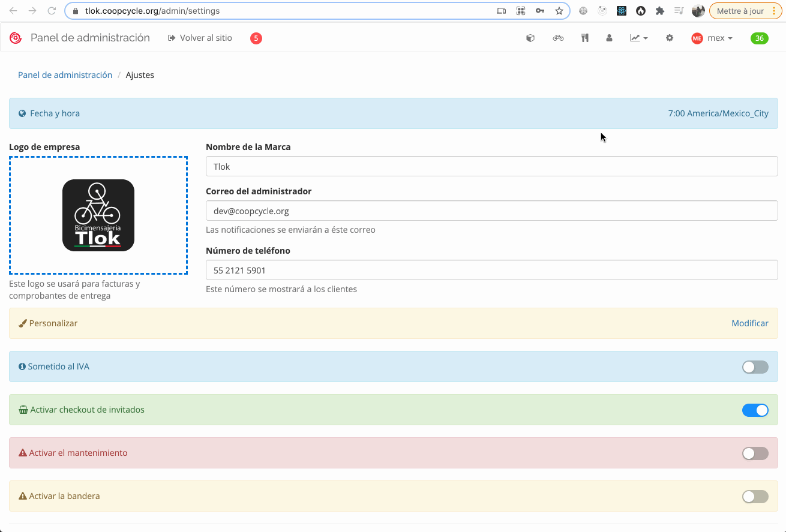Open the settings gear icon in navbar
The image size is (786, 532).
[x=670, y=38]
